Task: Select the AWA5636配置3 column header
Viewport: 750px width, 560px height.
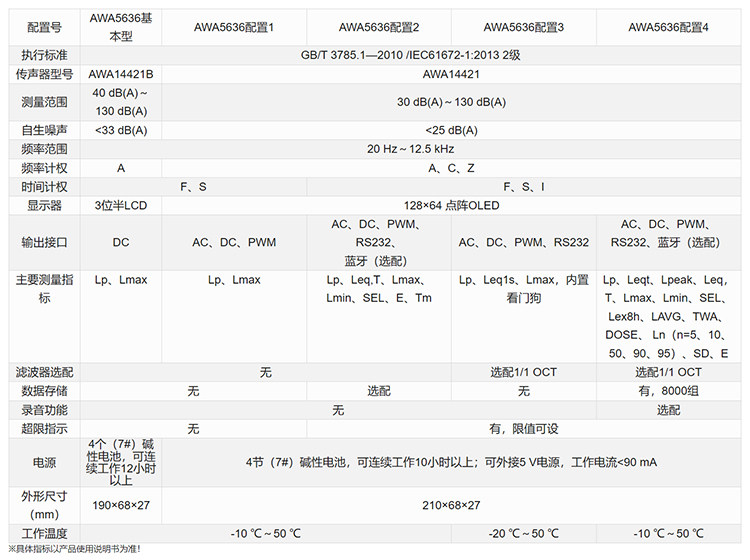Action: point(524,27)
